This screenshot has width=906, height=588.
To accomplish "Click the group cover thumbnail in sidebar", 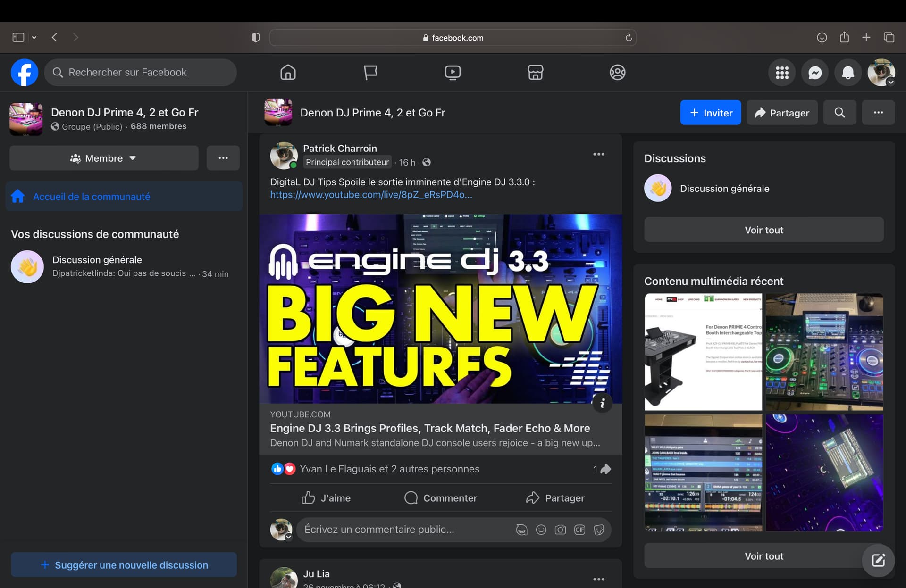I will coord(26,119).
